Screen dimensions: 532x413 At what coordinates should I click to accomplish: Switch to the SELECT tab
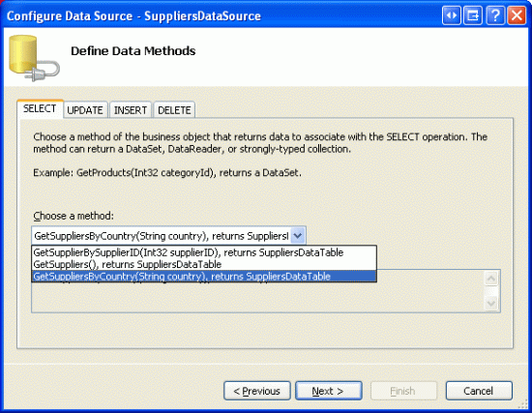(40, 108)
